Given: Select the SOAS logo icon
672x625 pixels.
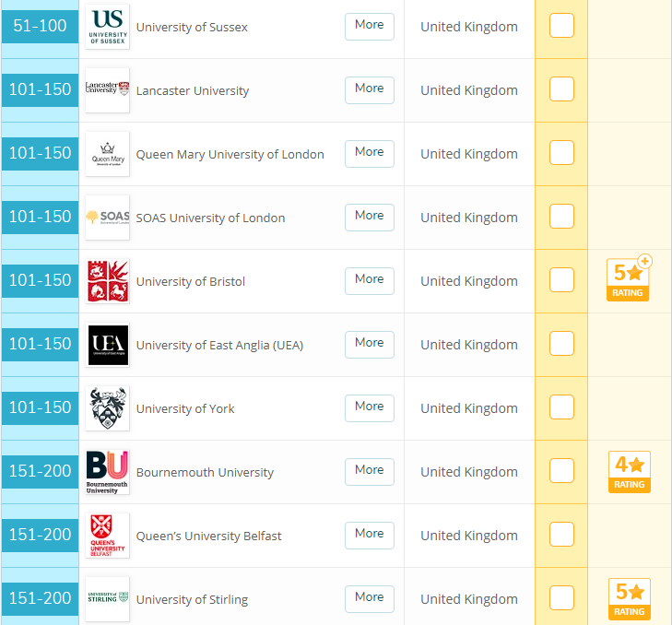Looking at the screenshot, I should click(x=107, y=218).
